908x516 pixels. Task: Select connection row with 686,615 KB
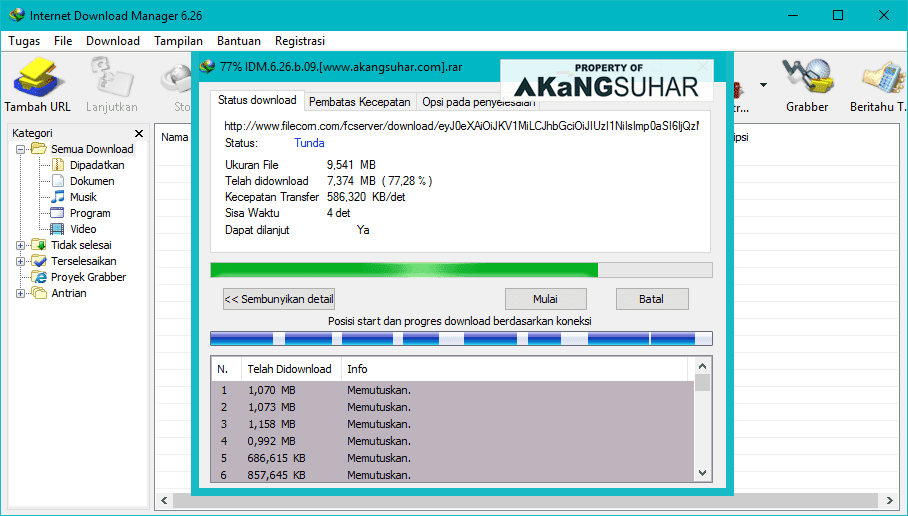coord(453,458)
